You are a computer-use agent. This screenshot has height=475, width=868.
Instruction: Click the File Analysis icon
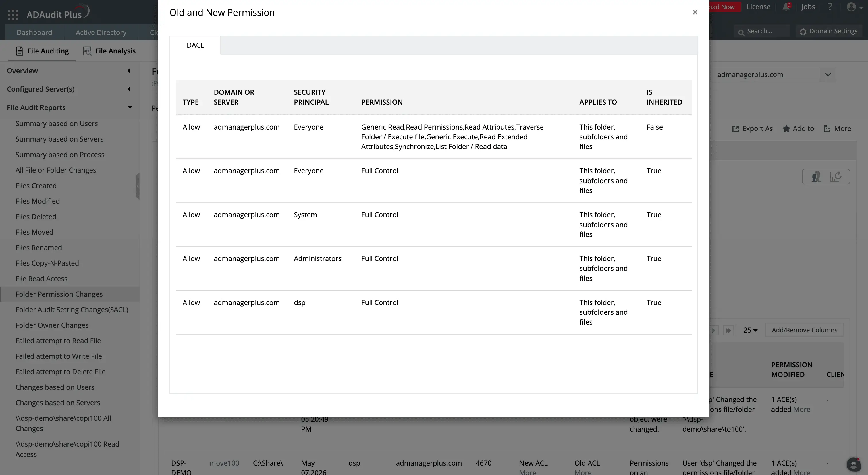(x=87, y=51)
